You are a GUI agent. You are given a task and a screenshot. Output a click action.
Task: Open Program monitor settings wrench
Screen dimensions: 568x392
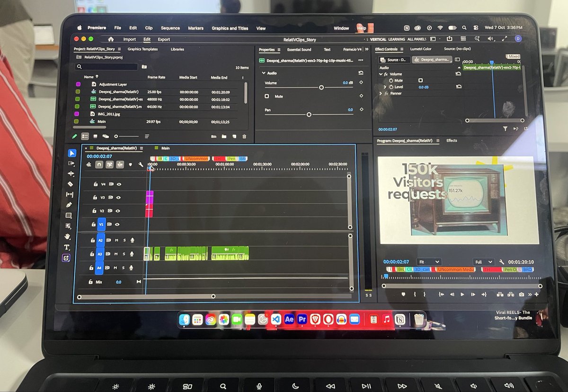502,261
